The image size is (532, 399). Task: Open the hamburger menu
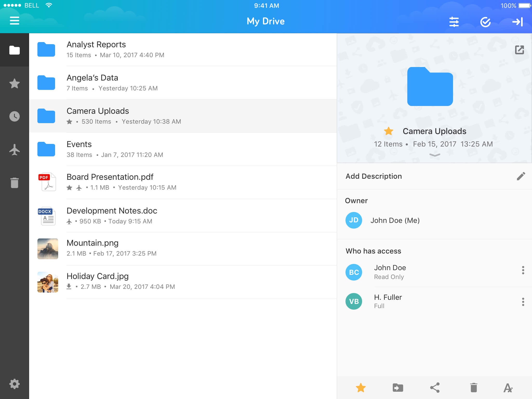[x=15, y=21]
